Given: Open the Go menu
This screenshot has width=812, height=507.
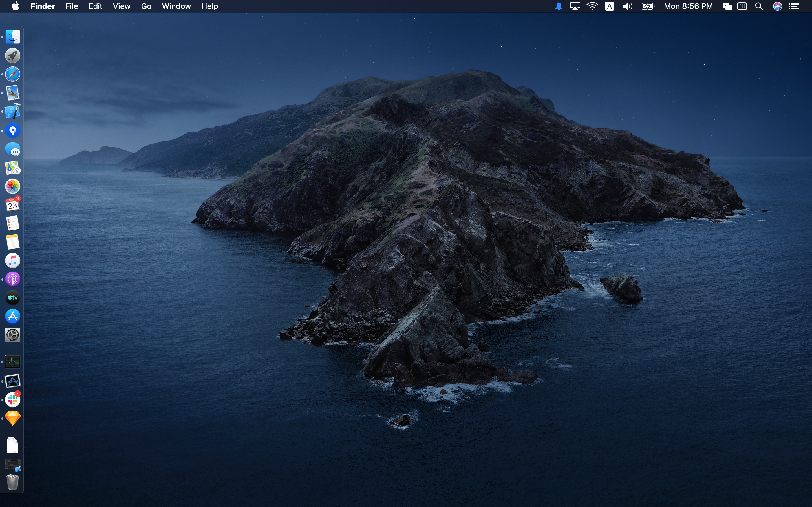Looking at the screenshot, I should pos(146,6).
